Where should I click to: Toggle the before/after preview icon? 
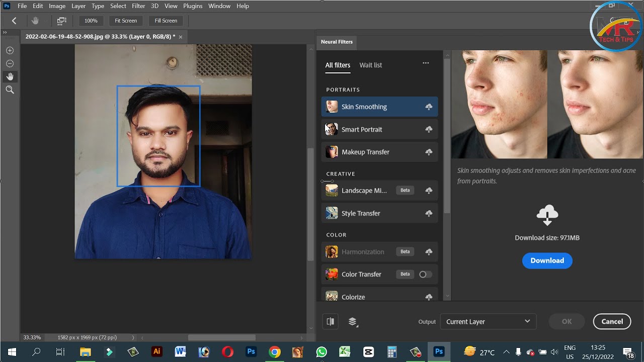331,321
